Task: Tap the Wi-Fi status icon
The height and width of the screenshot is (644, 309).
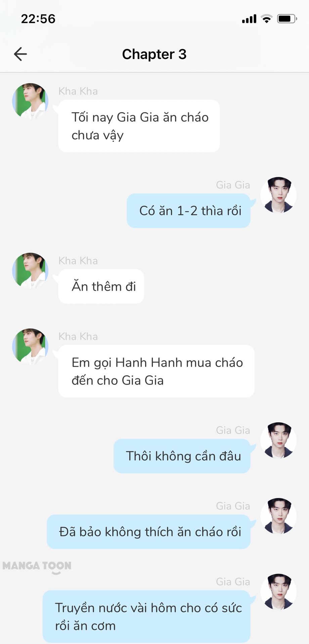Action: (267, 19)
